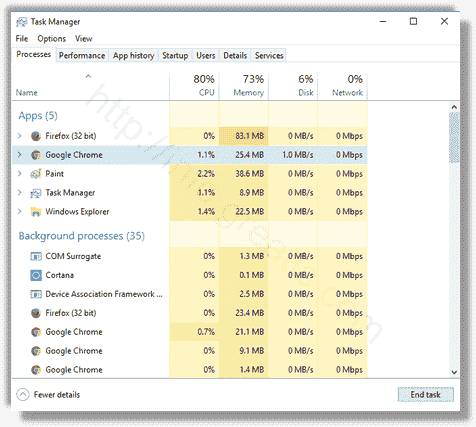This screenshot has height=427, width=476.
Task: Open the View menu
Action: [x=83, y=39]
